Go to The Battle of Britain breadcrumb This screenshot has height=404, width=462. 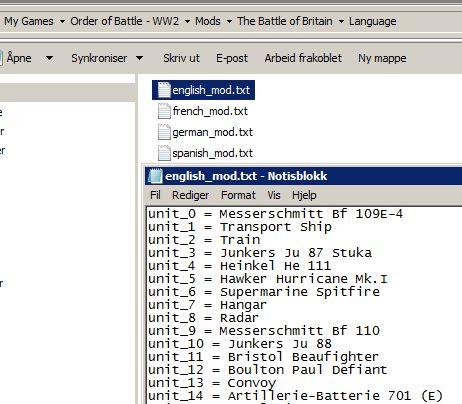[x=285, y=21]
